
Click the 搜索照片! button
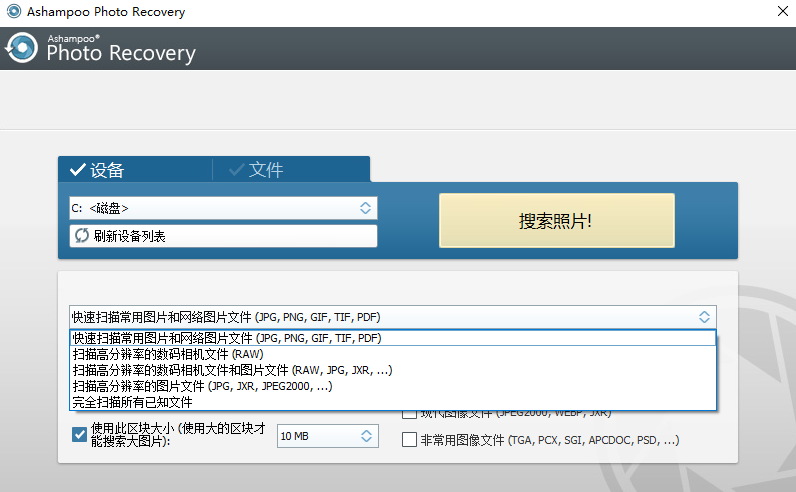pyautogui.click(x=557, y=220)
